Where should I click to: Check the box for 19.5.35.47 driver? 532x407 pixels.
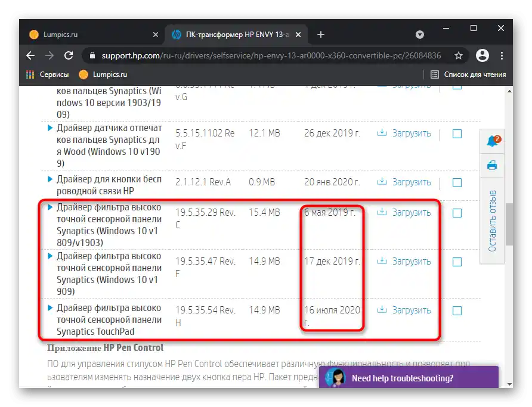pyautogui.click(x=457, y=262)
